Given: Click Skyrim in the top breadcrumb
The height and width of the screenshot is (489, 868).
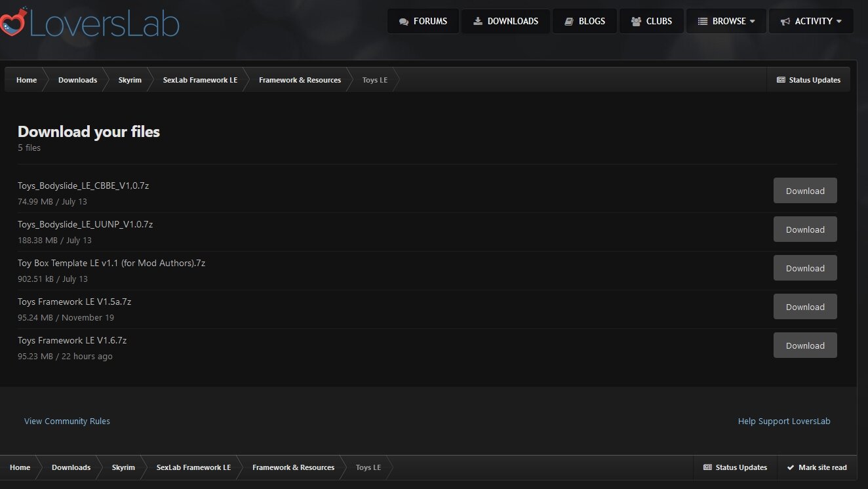Looking at the screenshot, I should click(130, 80).
